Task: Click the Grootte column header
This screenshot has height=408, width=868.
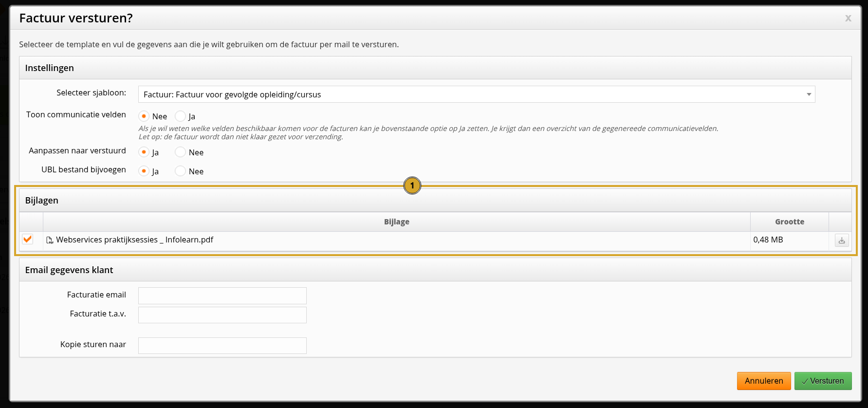Action: (x=789, y=222)
